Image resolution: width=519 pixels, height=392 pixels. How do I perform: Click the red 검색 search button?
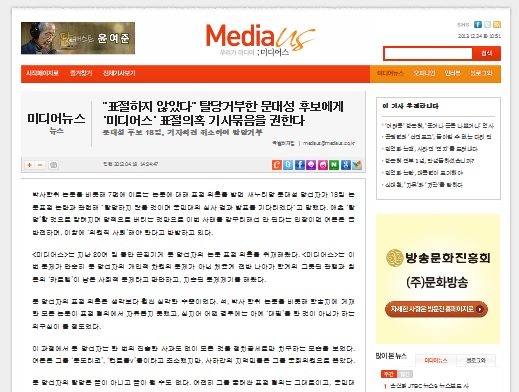[x=486, y=53]
